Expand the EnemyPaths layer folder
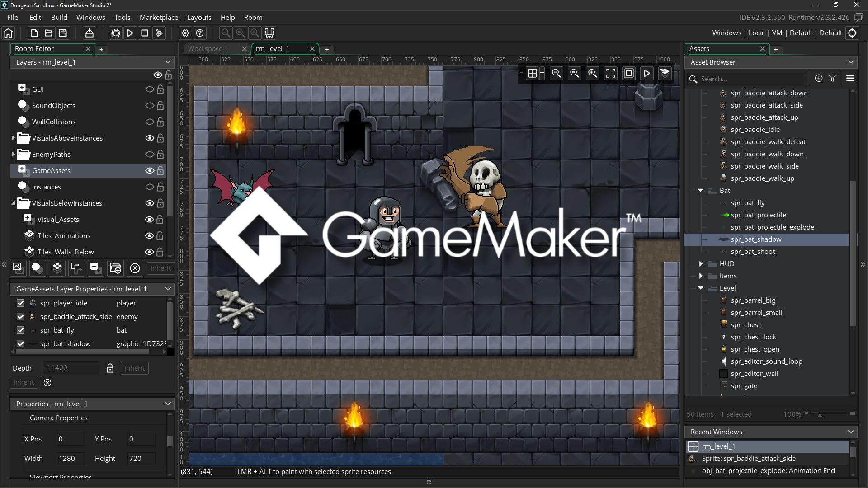 pyautogui.click(x=13, y=155)
